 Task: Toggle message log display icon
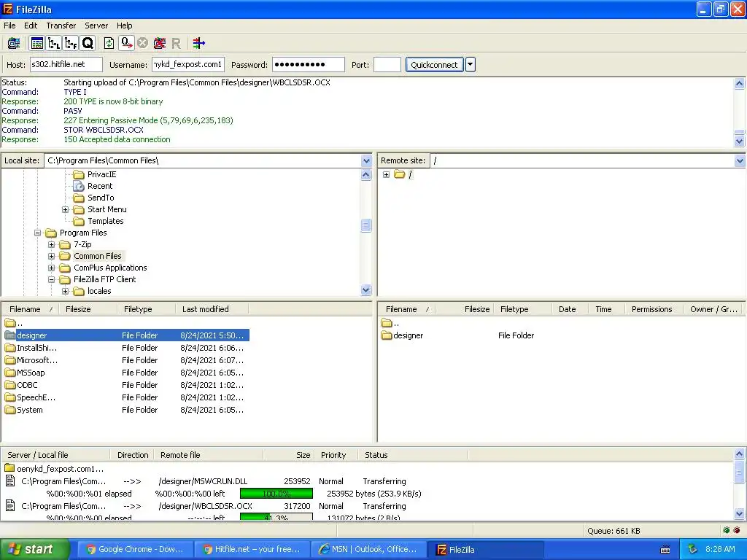pos(36,43)
